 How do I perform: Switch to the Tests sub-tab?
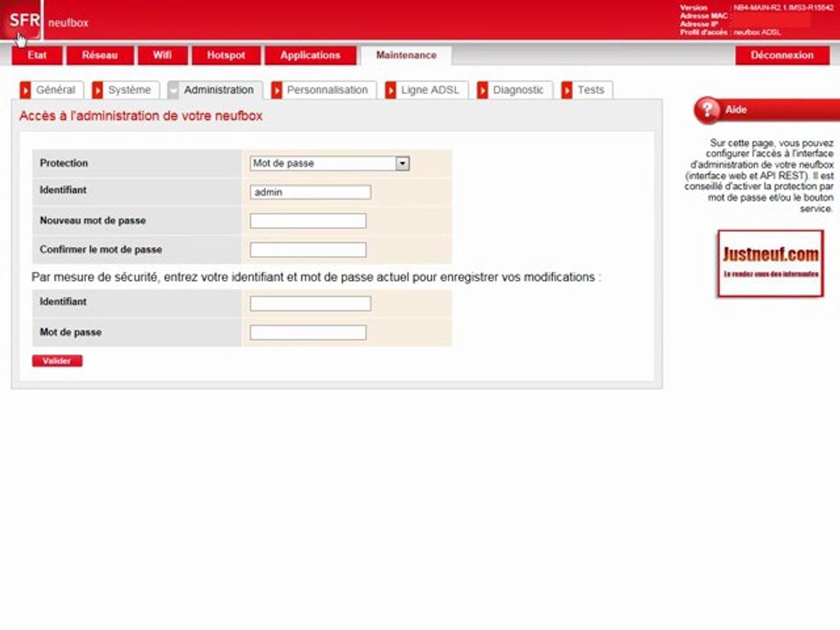[x=586, y=90]
